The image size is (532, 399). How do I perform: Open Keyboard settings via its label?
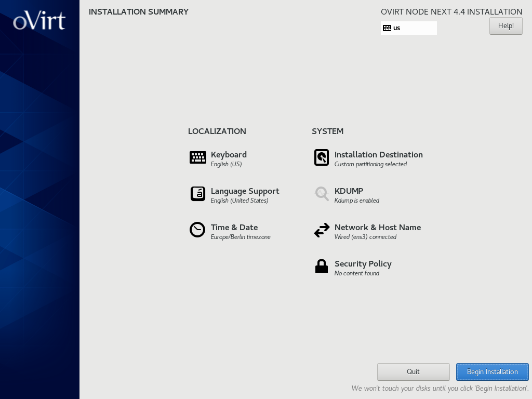coord(229,155)
